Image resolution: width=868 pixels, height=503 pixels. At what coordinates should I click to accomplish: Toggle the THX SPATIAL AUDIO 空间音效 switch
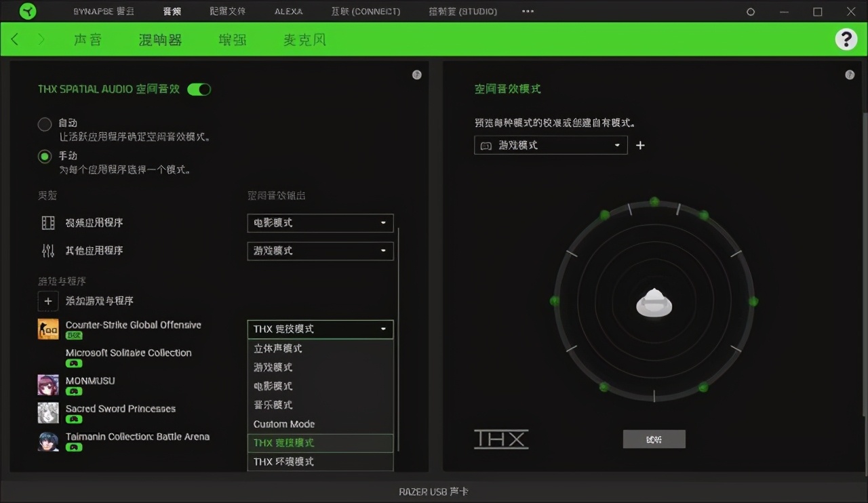[x=199, y=89]
